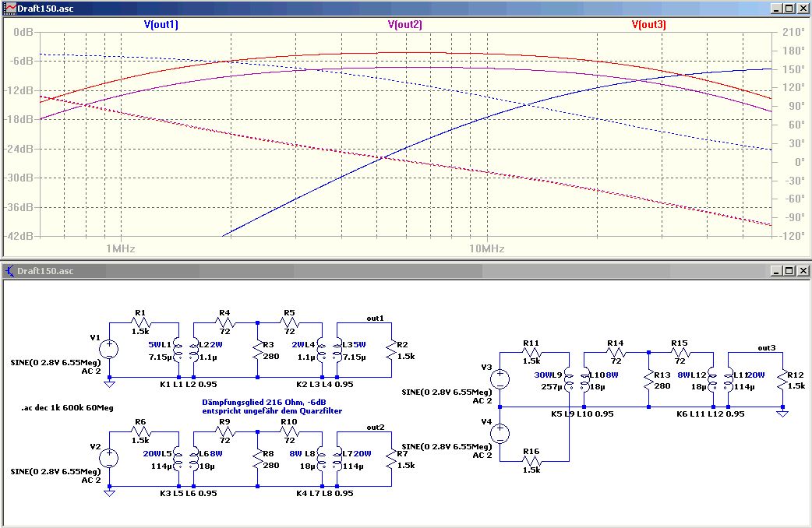Click voltage source V2 symbol
Image resolution: width=812 pixels, height=528 pixels.
pos(109,458)
